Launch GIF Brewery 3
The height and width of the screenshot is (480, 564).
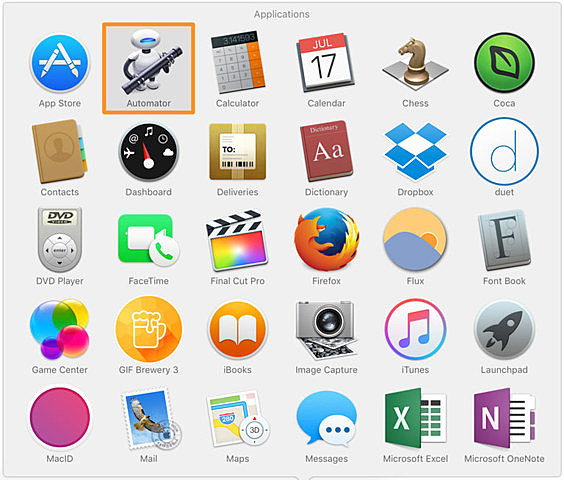[x=149, y=329]
